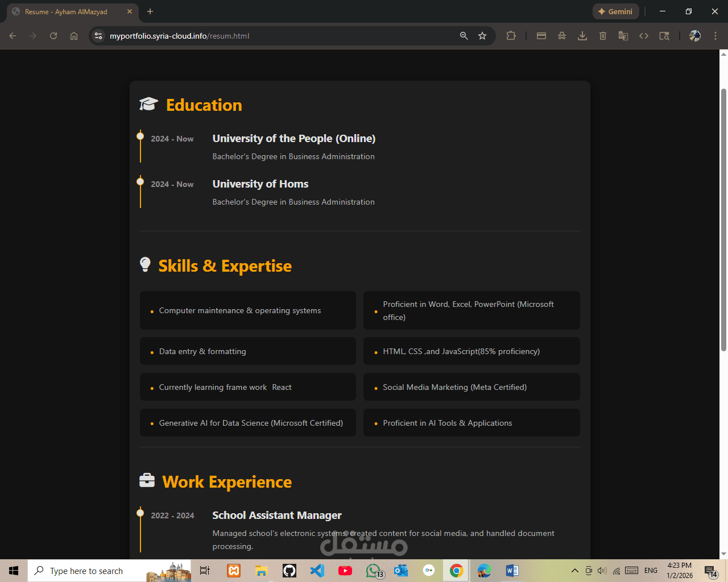Screen dimensions: 728x582
Task: Click Data entry & formatting skill
Action: [x=248, y=351]
